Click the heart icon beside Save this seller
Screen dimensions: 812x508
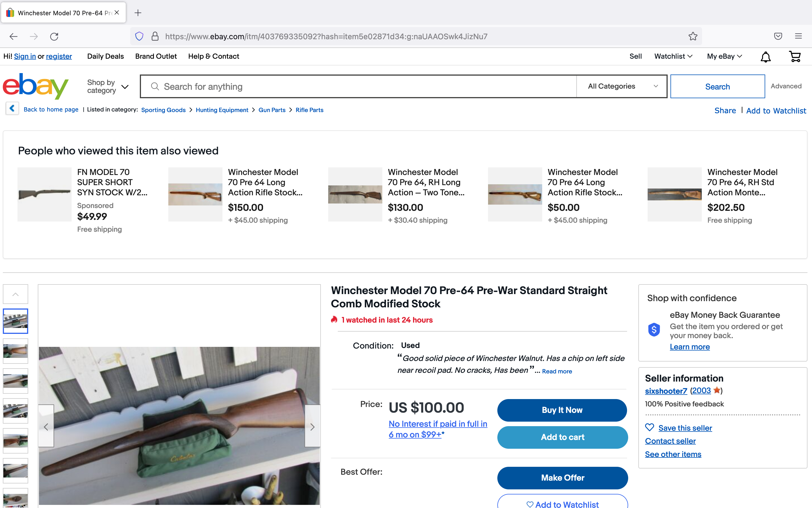click(650, 427)
